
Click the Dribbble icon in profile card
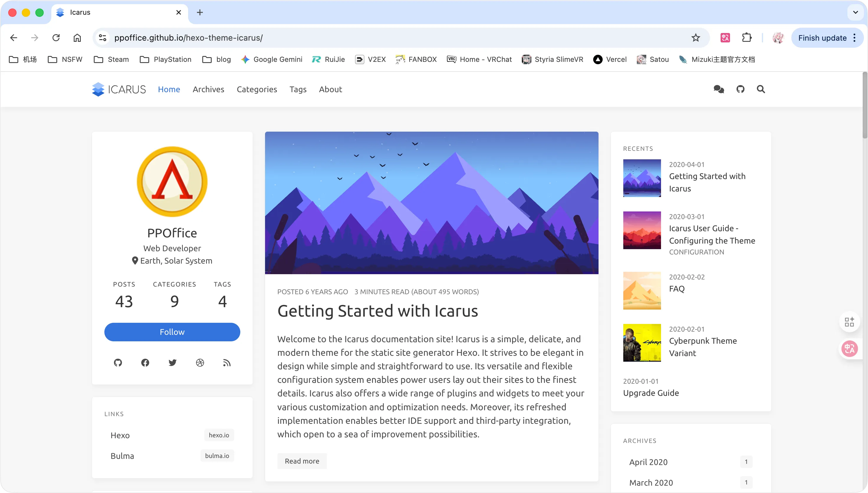pos(200,363)
